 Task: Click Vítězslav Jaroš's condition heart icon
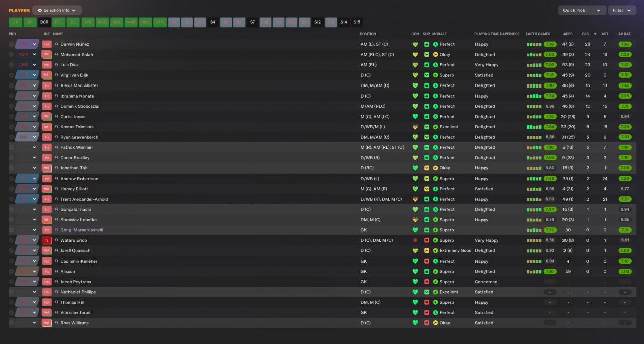[415, 312]
